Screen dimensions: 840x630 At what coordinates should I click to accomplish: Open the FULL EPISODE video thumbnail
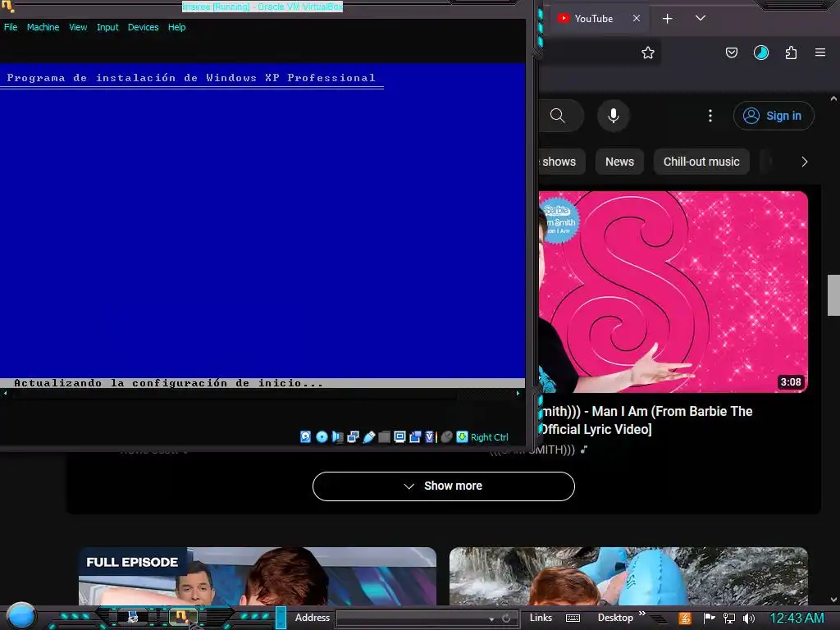(258, 576)
